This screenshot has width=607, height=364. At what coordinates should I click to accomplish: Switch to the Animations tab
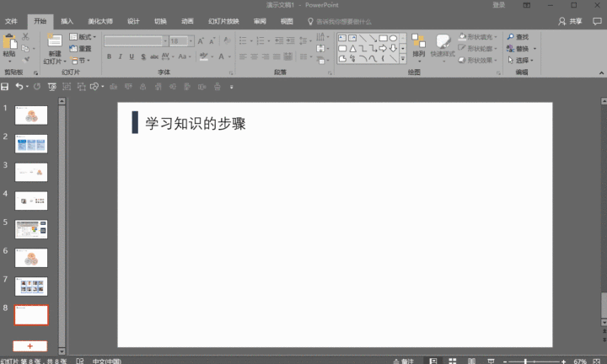[x=187, y=21]
